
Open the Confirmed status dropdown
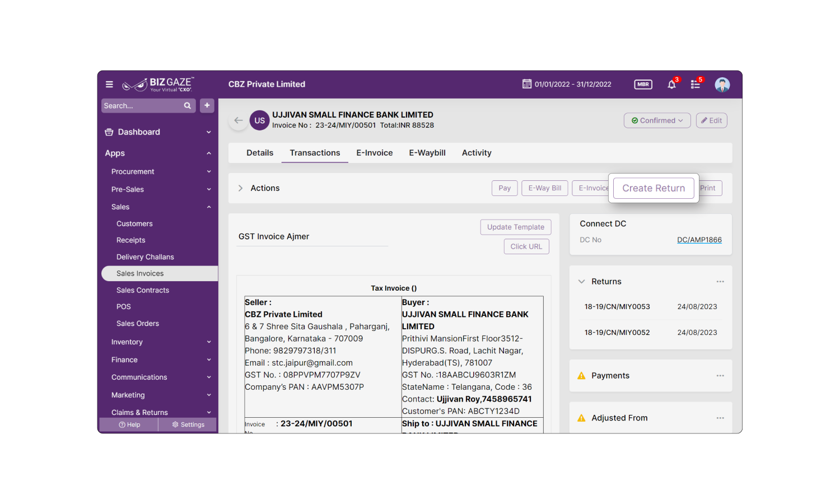tap(657, 120)
